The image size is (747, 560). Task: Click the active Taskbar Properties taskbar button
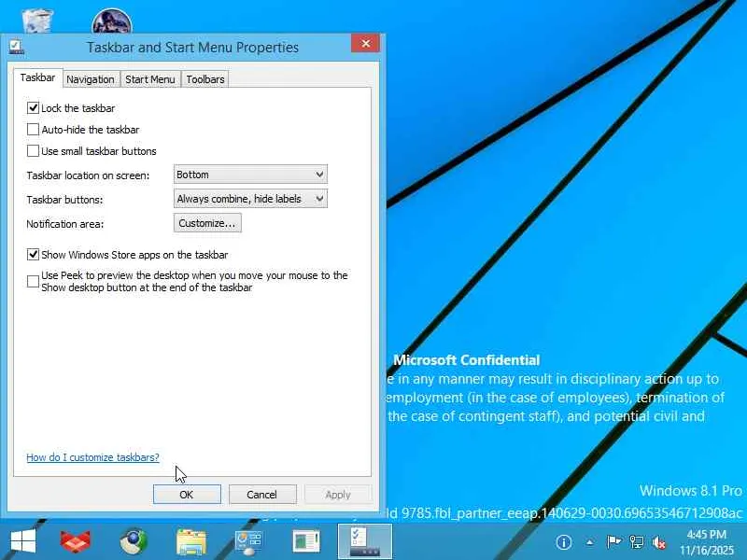tap(365, 541)
